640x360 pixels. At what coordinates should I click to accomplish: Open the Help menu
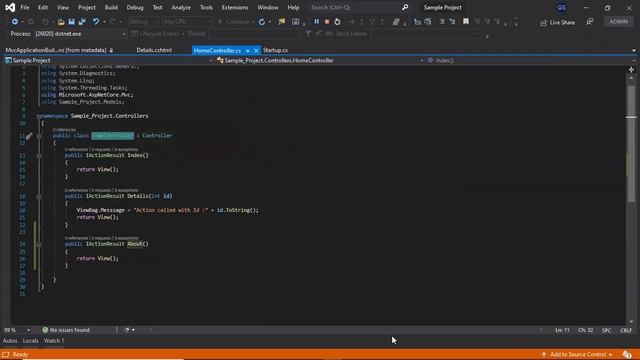click(293, 7)
